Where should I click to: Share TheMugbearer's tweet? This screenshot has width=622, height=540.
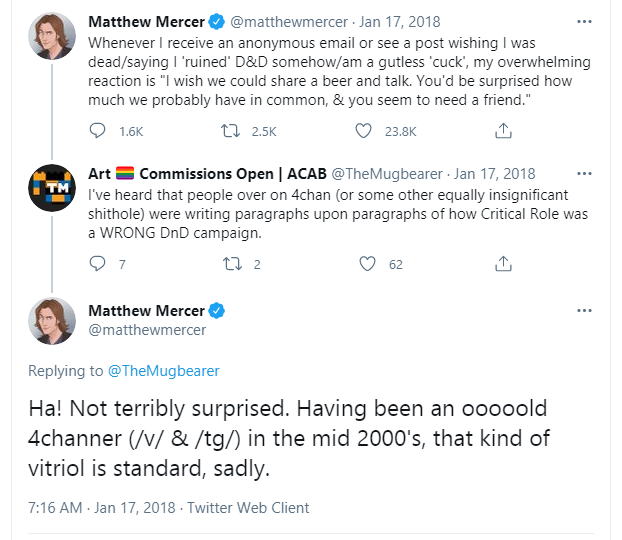[505, 264]
